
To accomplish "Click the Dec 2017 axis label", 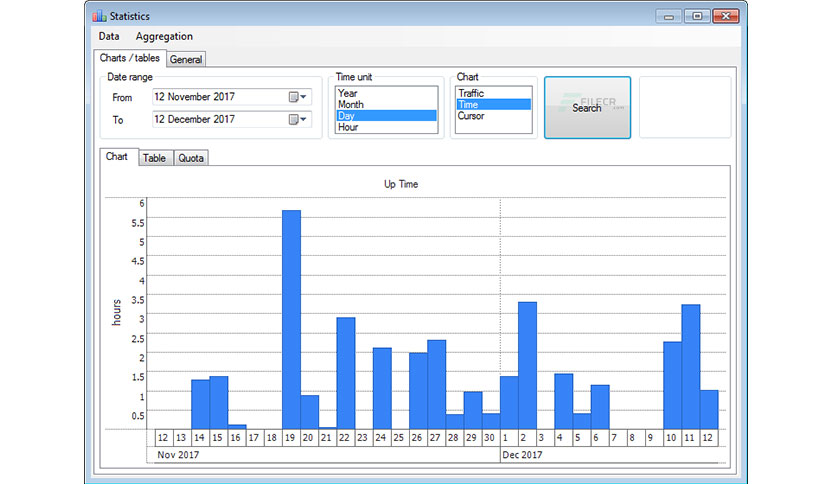I will pos(522,455).
